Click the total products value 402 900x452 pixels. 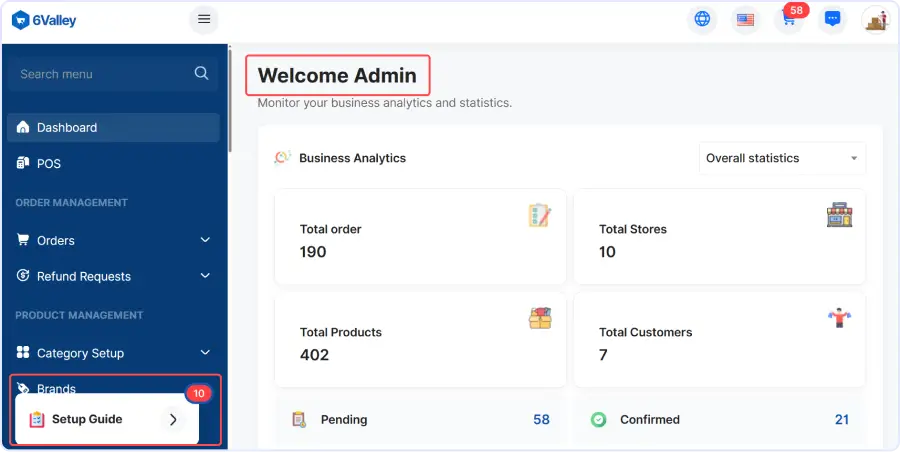(315, 355)
